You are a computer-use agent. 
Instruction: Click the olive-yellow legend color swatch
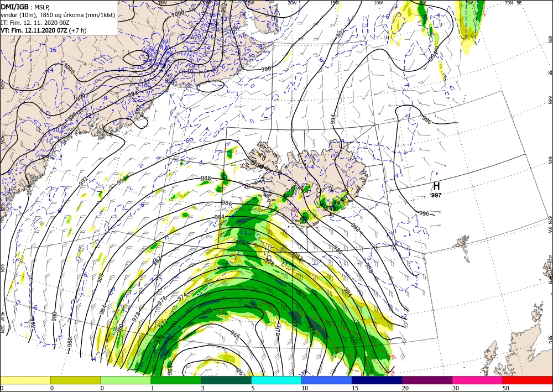click(75, 380)
